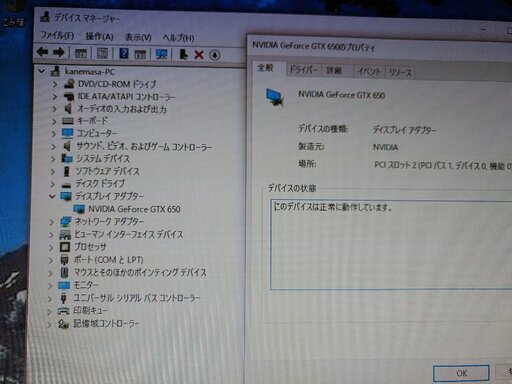Click inside the デバイスの状態 status text box

pos(390,245)
